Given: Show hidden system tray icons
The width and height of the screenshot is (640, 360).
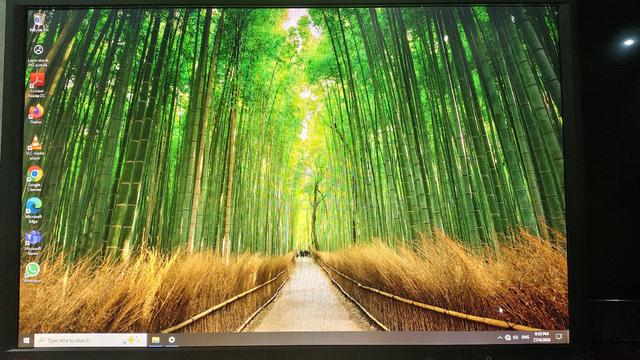Looking at the screenshot, I should point(500,338).
